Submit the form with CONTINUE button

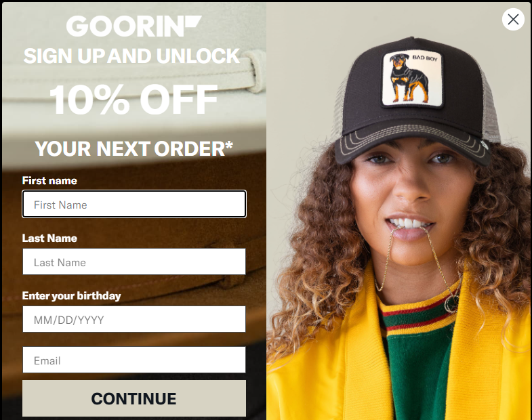pyautogui.click(x=134, y=398)
